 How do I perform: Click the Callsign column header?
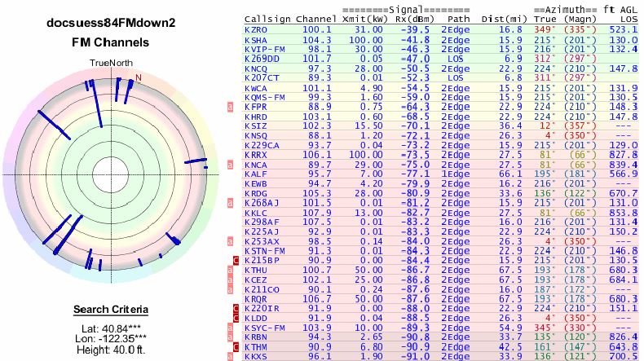pos(267,17)
